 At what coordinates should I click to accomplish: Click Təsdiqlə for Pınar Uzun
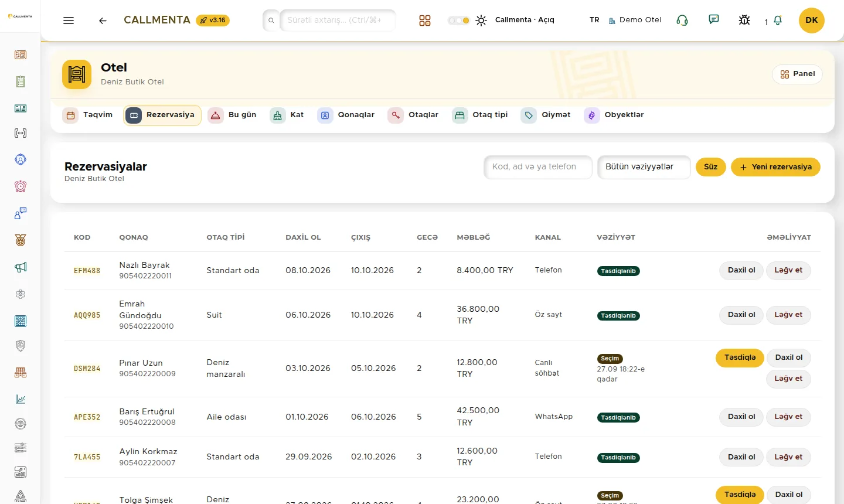(740, 357)
